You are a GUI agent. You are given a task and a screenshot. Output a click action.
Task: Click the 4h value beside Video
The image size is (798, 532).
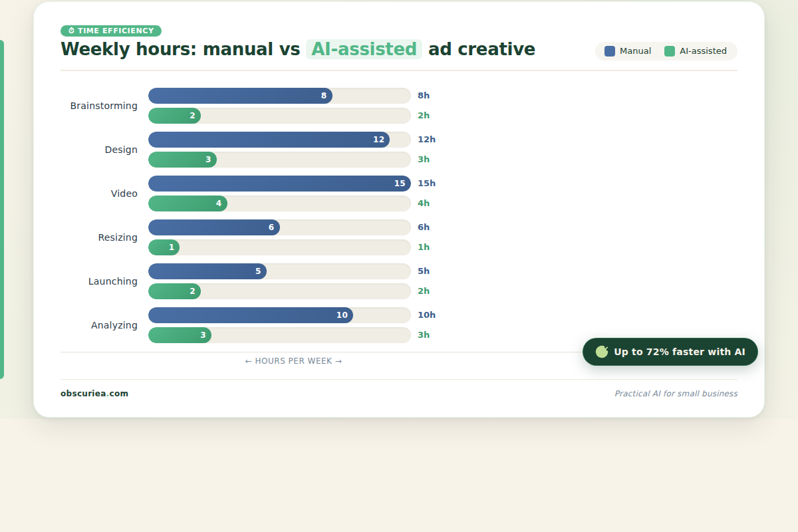click(x=424, y=203)
